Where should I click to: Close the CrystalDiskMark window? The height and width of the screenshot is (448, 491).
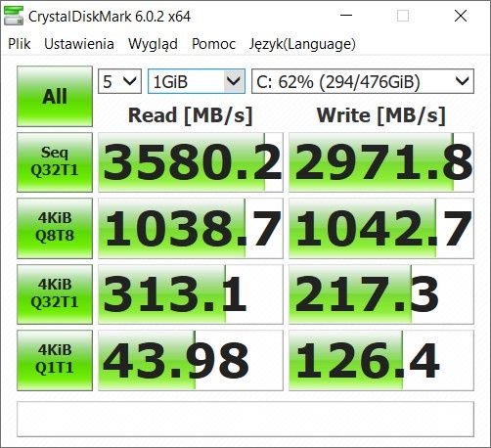(461, 16)
